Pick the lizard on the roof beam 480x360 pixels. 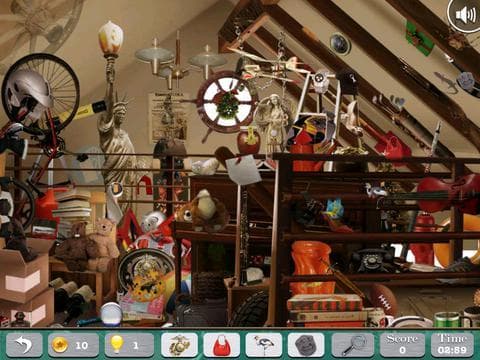(x=446, y=82)
